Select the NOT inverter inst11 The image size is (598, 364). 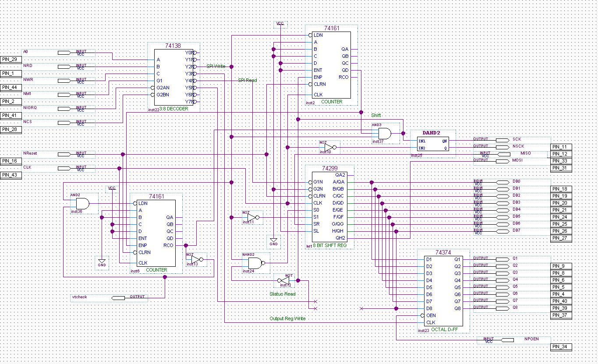coord(253,217)
